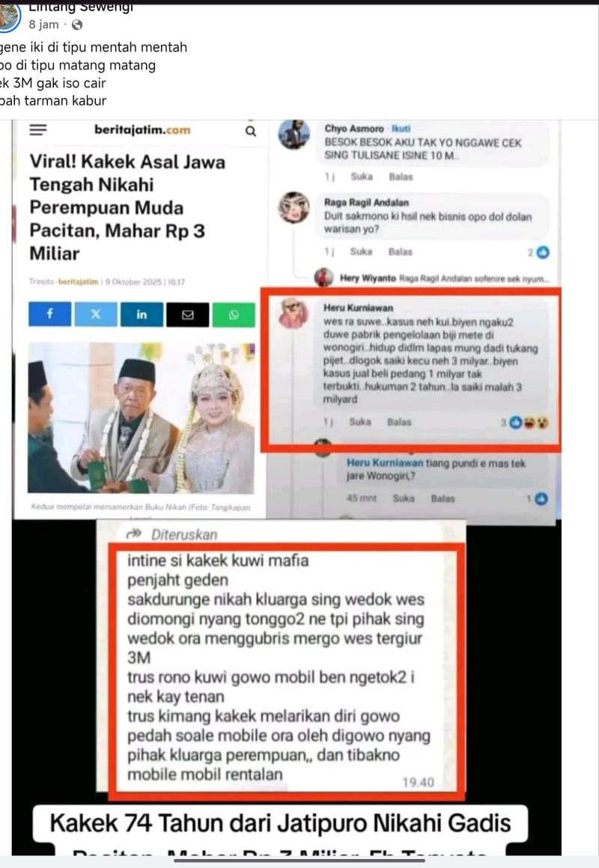Click Balas under the 45 mnt reply
This screenshot has width=599, height=868.
[x=443, y=499]
